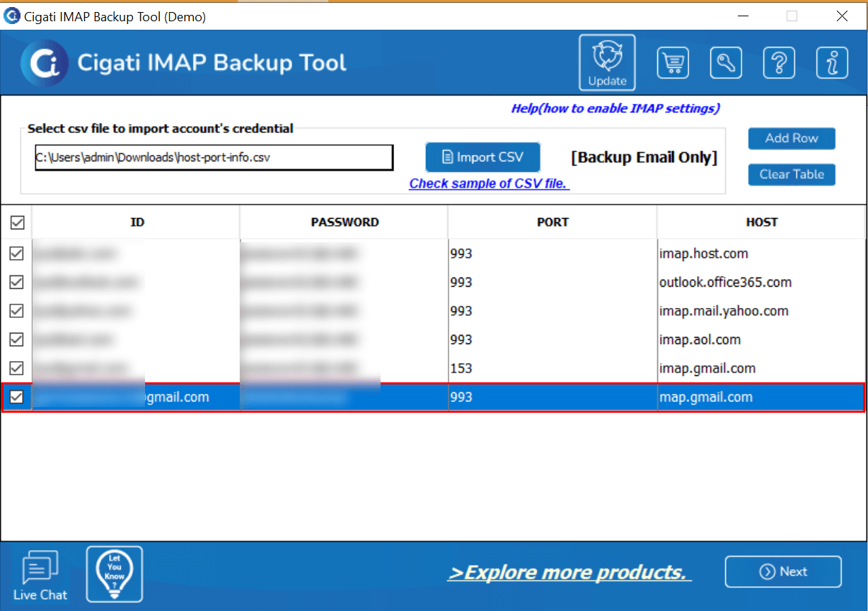Click the Let You Know lightbulb icon
Image resolution: width=868 pixels, height=611 pixels.
(x=115, y=574)
